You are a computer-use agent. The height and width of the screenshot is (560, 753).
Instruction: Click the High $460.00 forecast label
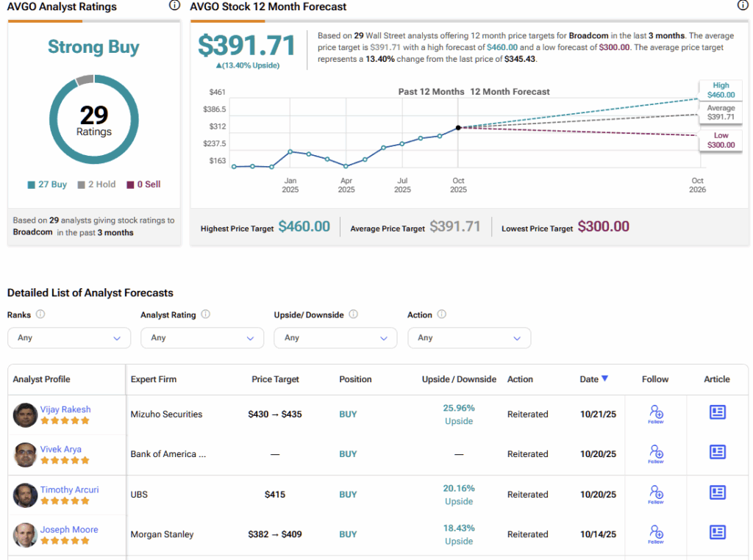pyautogui.click(x=720, y=90)
